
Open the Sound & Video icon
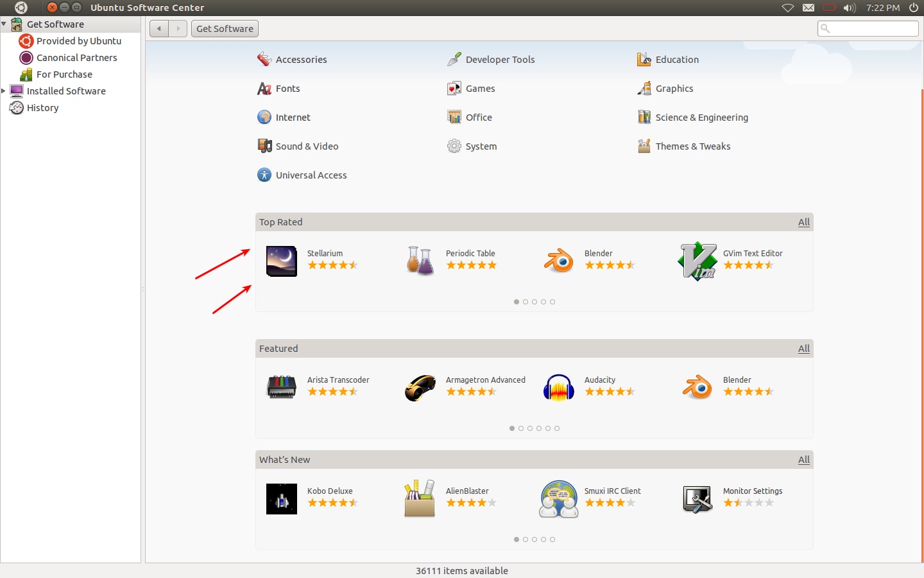264,146
